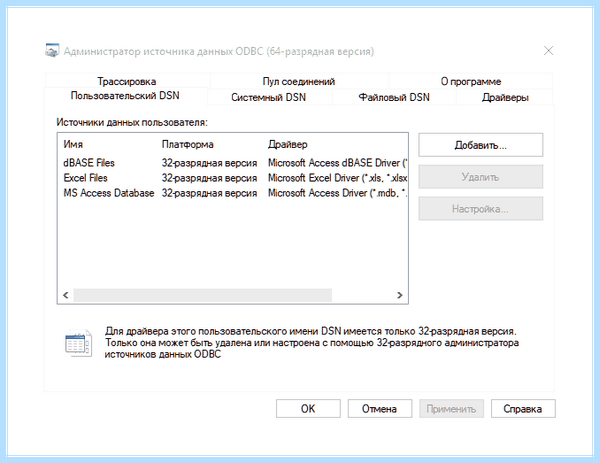The width and height of the screenshot is (600, 463).
Task: Click the Драйвер column header
Action: click(288, 144)
